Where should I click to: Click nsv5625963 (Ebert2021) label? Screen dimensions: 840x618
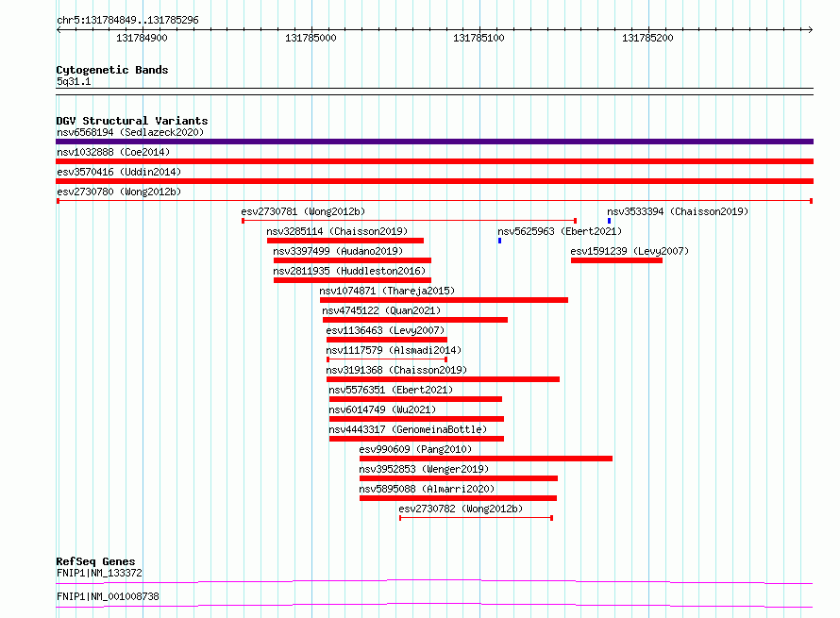[x=560, y=231]
